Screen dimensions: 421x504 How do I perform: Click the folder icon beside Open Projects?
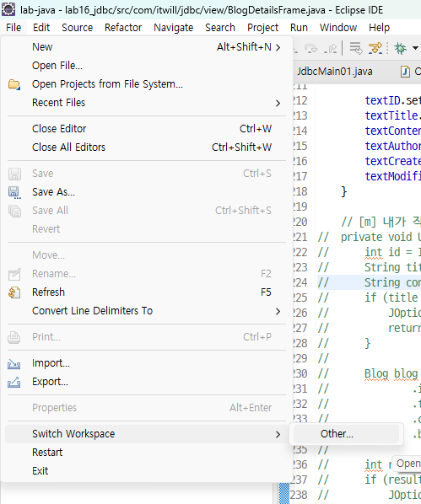tap(14, 84)
